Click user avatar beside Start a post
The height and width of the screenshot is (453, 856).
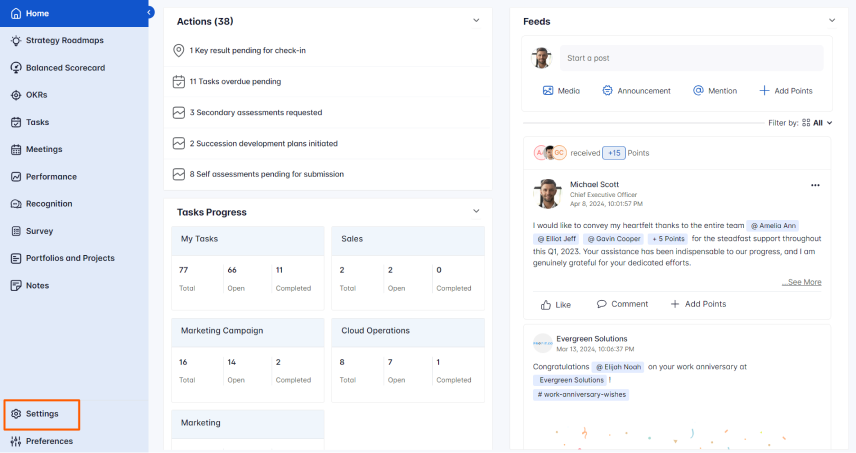pyautogui.click(x=542, y=58)
